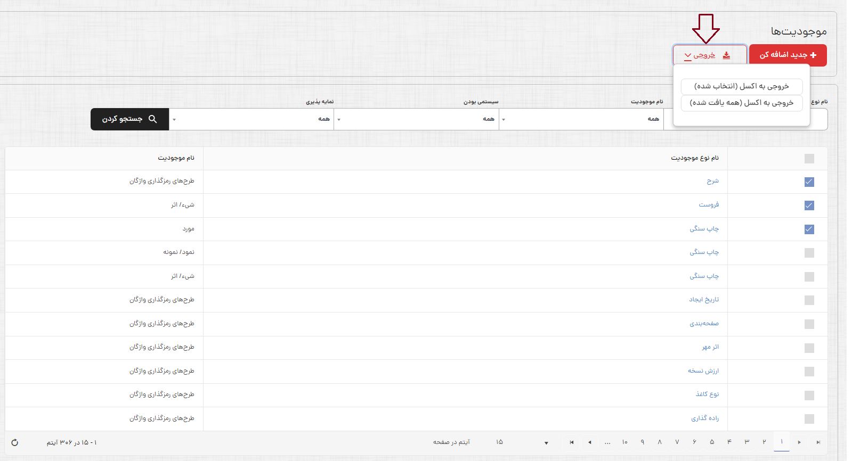Click the refresh icon in table footer

pyautogui.click(x=15, y=442)
